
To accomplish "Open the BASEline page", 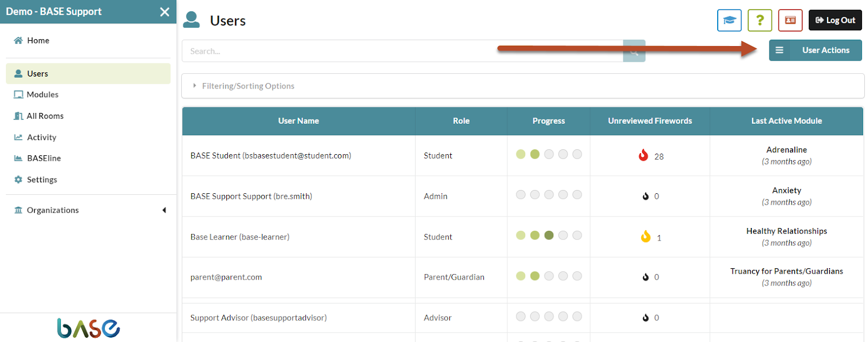I will tap(44, 158).
